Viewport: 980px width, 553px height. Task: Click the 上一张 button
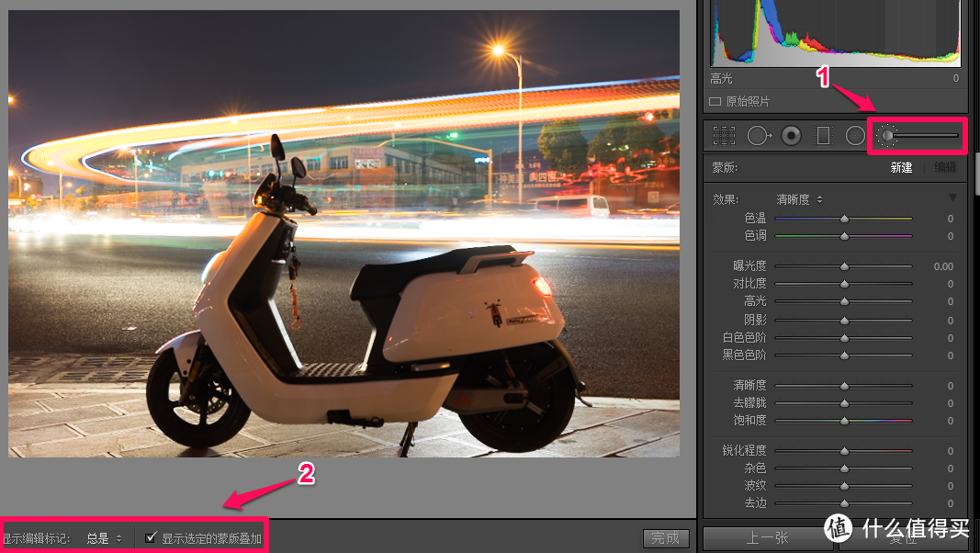(766, 538)
